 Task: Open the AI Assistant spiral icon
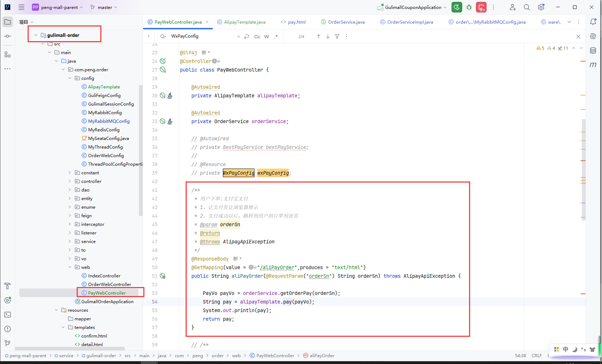pos(593,36)
